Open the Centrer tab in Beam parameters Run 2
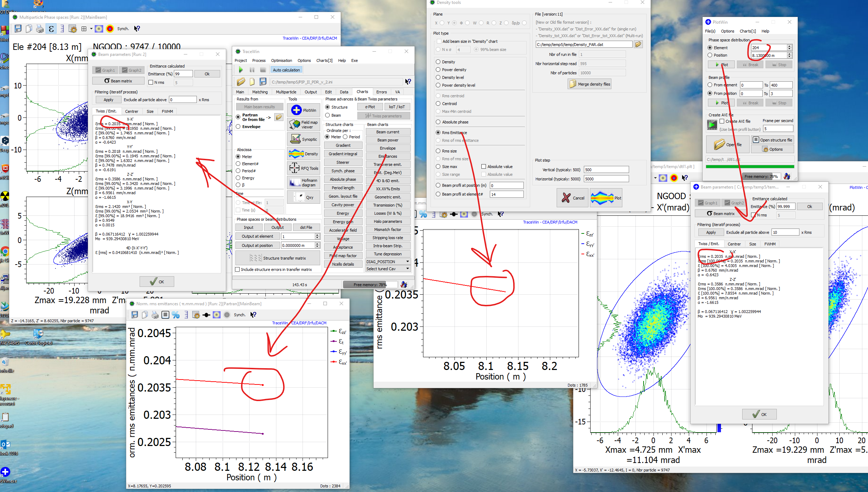This screenshot has width=868, height=492. pos(131,111)
